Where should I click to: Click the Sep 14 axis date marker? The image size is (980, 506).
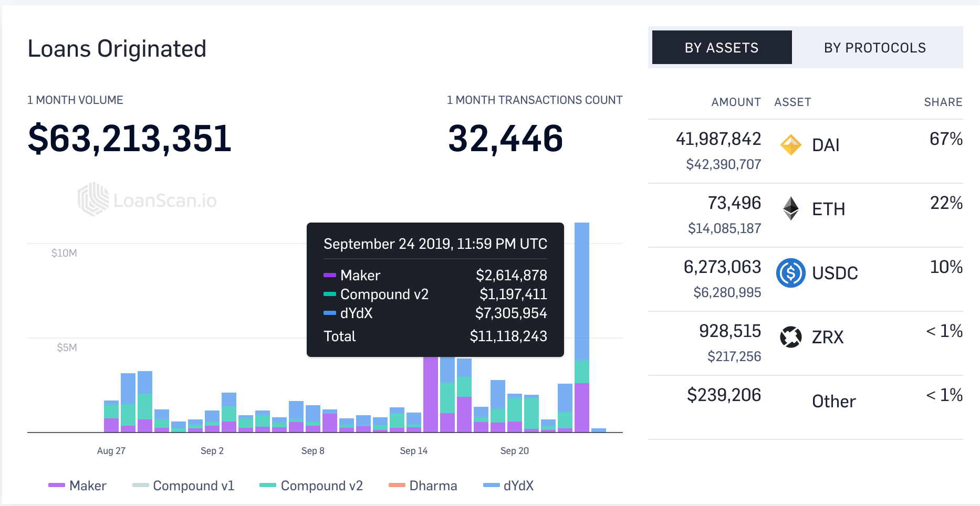click(414, 450)
